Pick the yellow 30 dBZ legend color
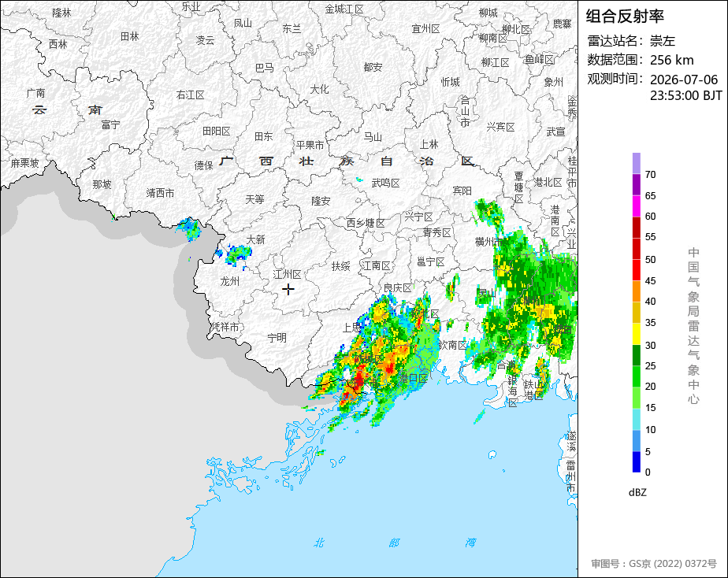 click(636, 334)
